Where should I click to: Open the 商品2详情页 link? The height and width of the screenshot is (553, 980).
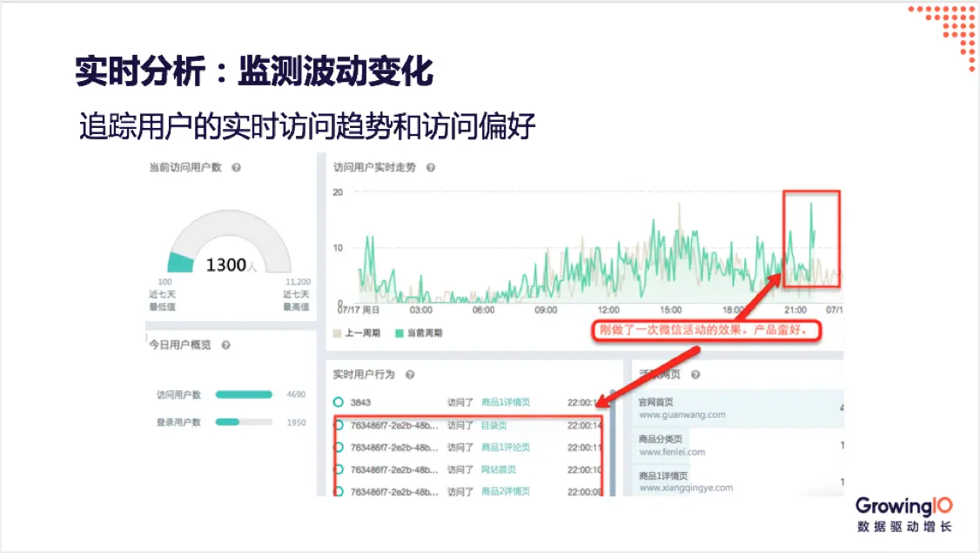coord(506,492)
